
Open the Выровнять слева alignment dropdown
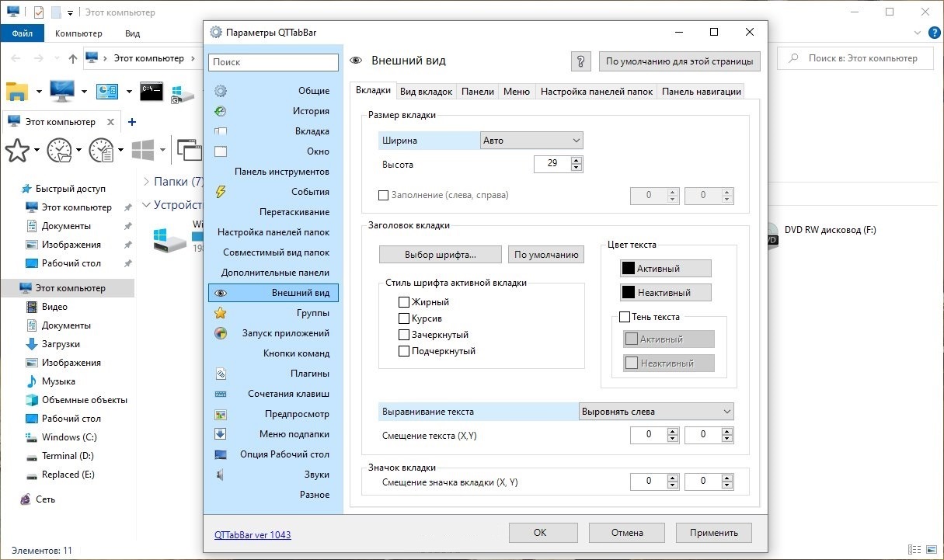coord(657,412)
